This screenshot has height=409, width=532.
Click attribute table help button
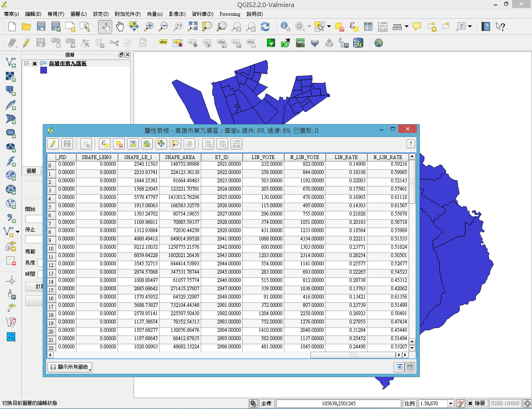[410, 144]
